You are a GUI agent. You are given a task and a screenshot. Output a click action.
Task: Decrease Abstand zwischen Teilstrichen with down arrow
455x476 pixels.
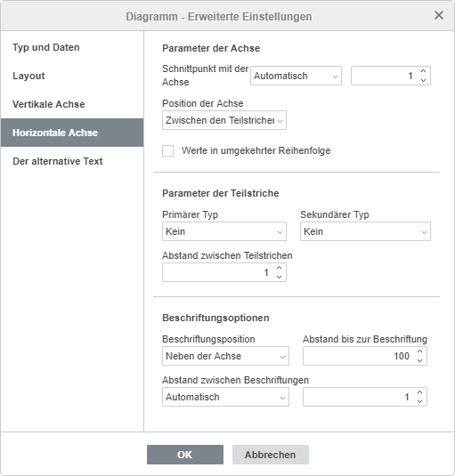tap(279, 277)
